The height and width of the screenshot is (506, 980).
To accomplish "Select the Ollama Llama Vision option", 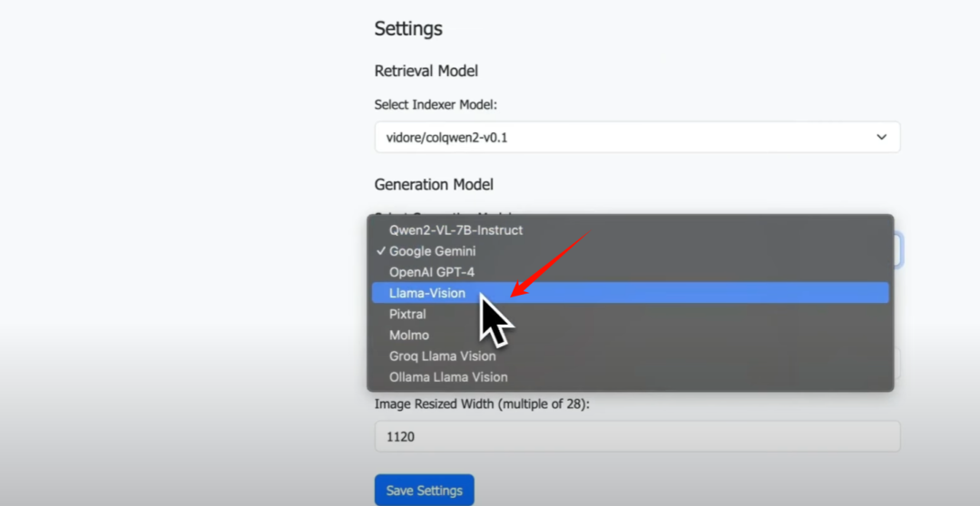I will (448, 376).
